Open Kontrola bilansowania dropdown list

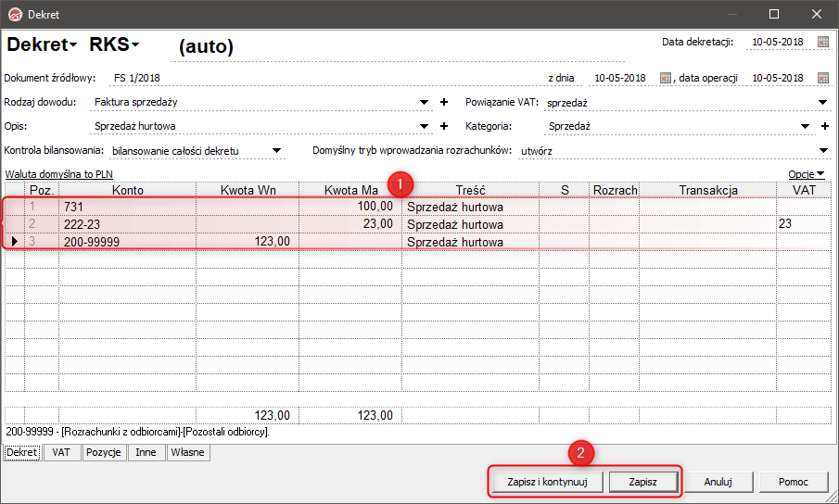pyautogui.click(x=276, y=151)
